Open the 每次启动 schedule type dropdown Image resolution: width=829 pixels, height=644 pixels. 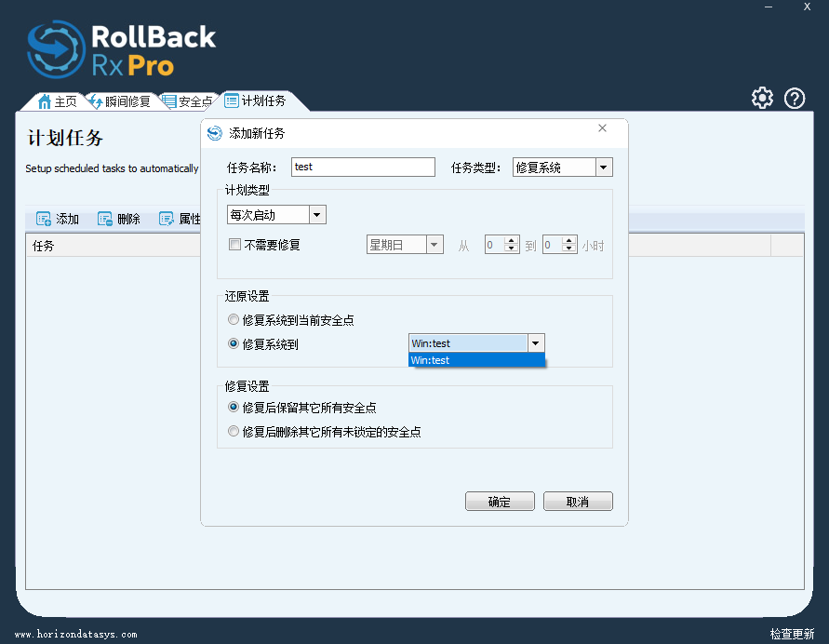[x=317, y=215]
